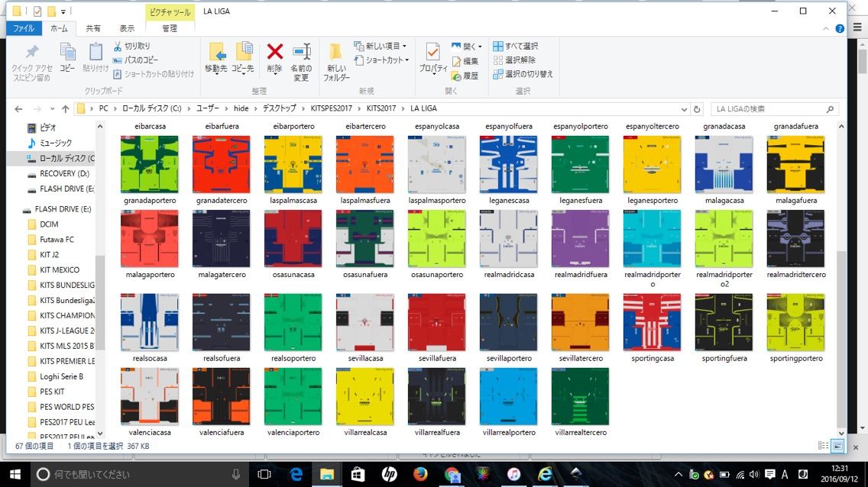Screen dimensions: 868x487
Task: Click the Back navigation arrow
Action: [18, 109]
